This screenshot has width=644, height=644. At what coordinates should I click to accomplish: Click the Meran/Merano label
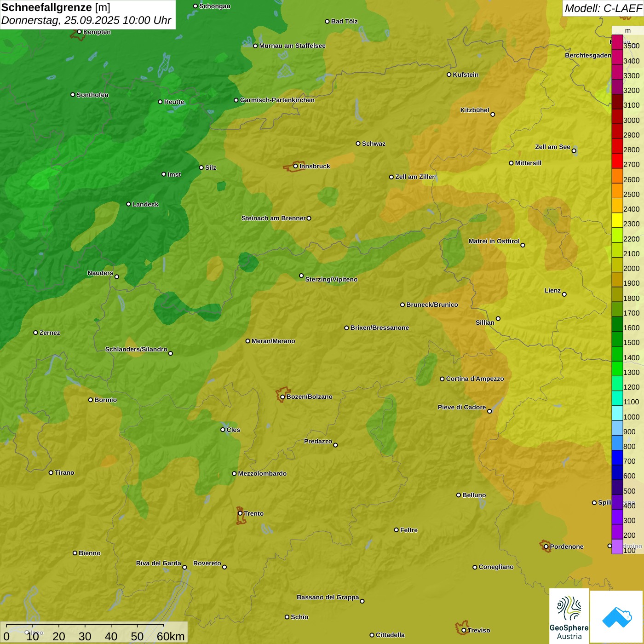tap(273, 341)
